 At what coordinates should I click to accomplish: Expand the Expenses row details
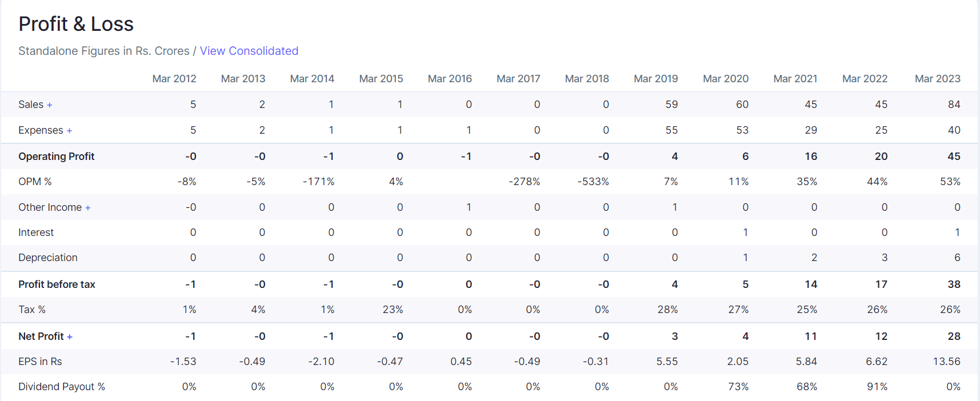coord(69,131)
